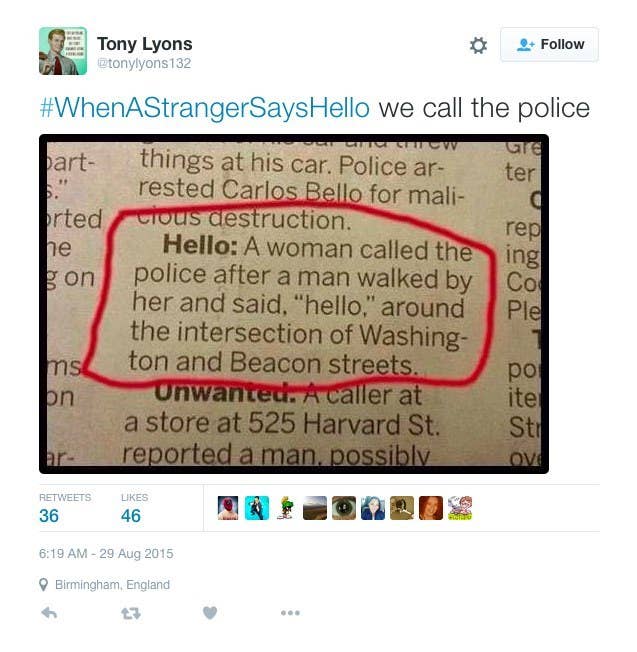Like the tweet with heart icon
637x652 pixels.
[210, 613]
